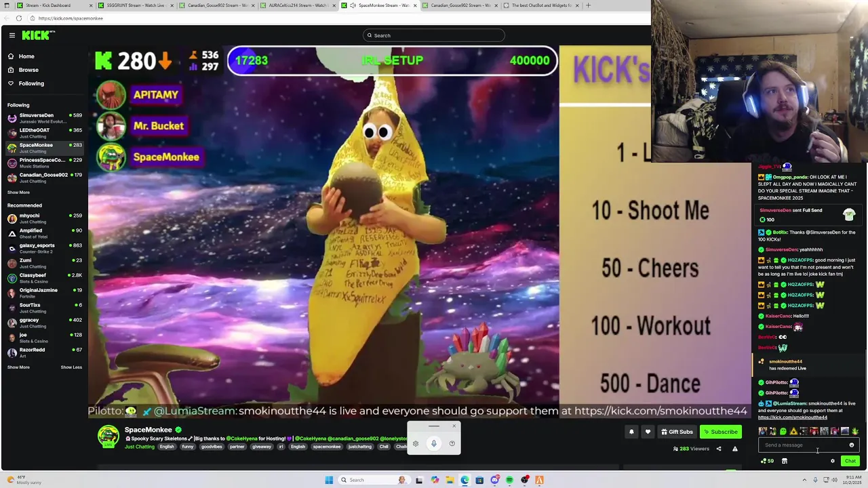The image size is (868, 488).
Task: Click the Kick search field
Action: point(434,35)
